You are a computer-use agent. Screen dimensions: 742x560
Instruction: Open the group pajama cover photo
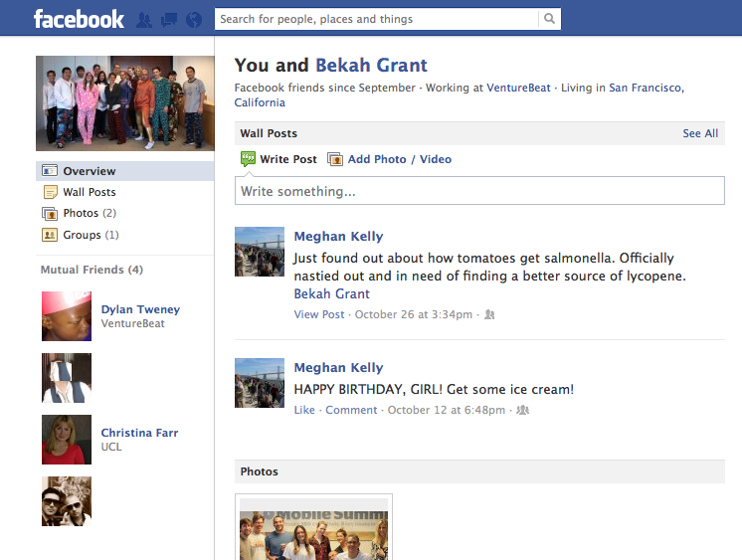pyautogui.click(x=125, y=103)
